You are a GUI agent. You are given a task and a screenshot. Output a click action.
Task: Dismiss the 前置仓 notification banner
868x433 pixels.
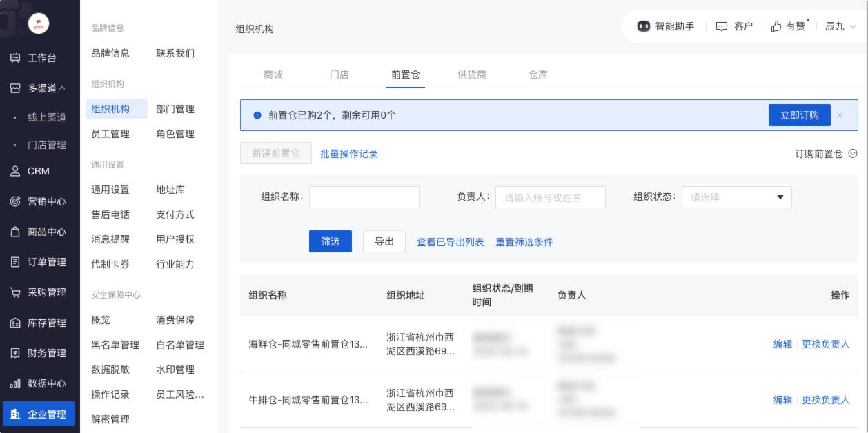click(840, 115)
